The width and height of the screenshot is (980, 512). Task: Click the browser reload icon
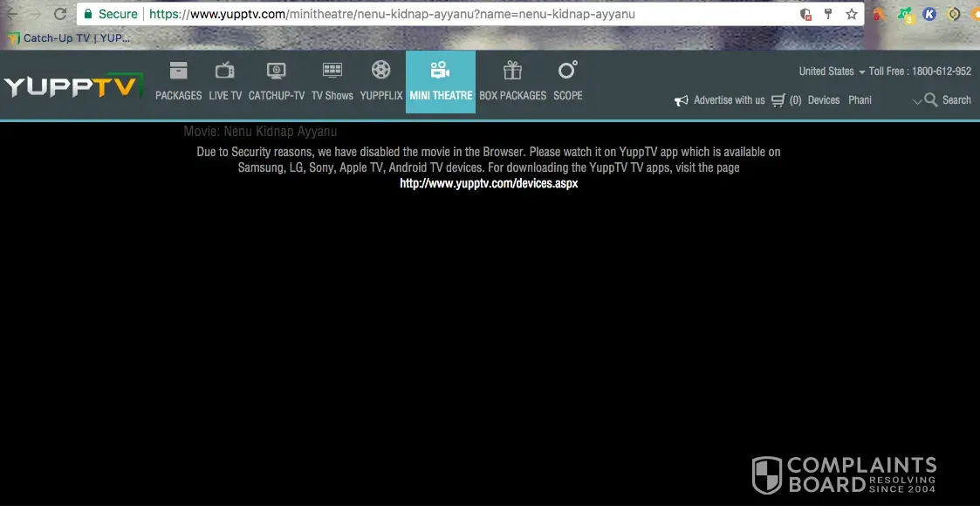60,14
